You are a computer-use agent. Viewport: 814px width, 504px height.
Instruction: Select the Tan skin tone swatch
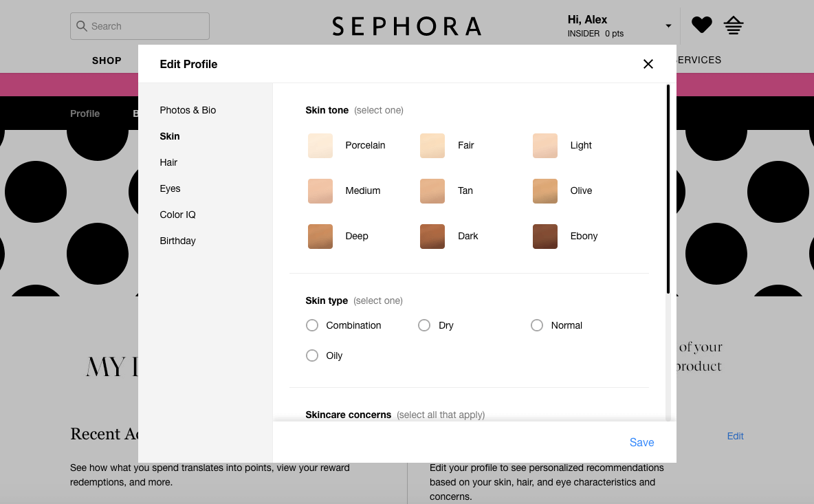432,190
